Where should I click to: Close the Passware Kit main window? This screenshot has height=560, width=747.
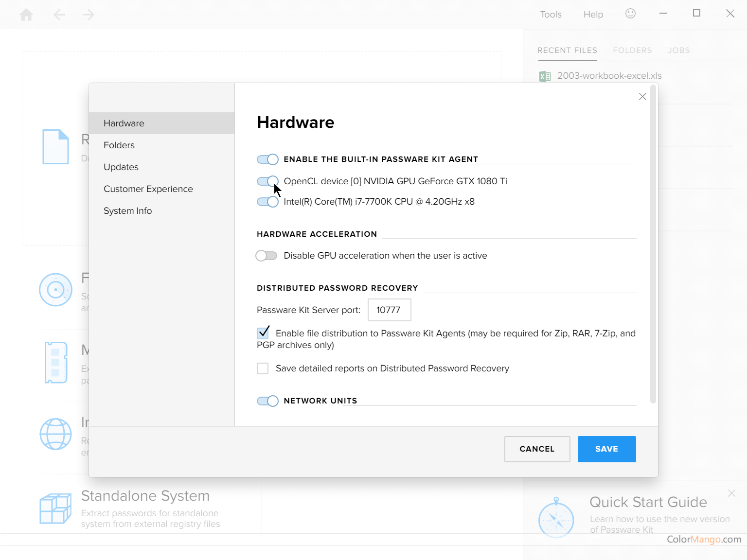coord(730,14)
